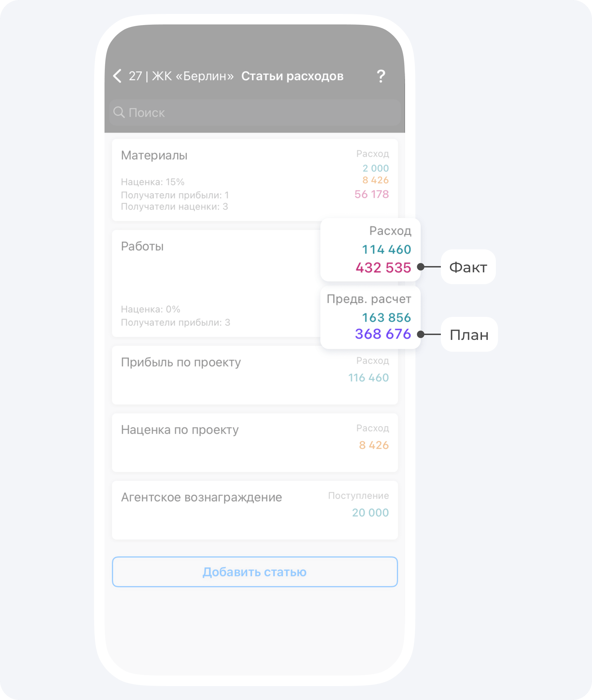Tap the plan amount 368 676
This screenshot has width=592, height=700.
(383, 334)
